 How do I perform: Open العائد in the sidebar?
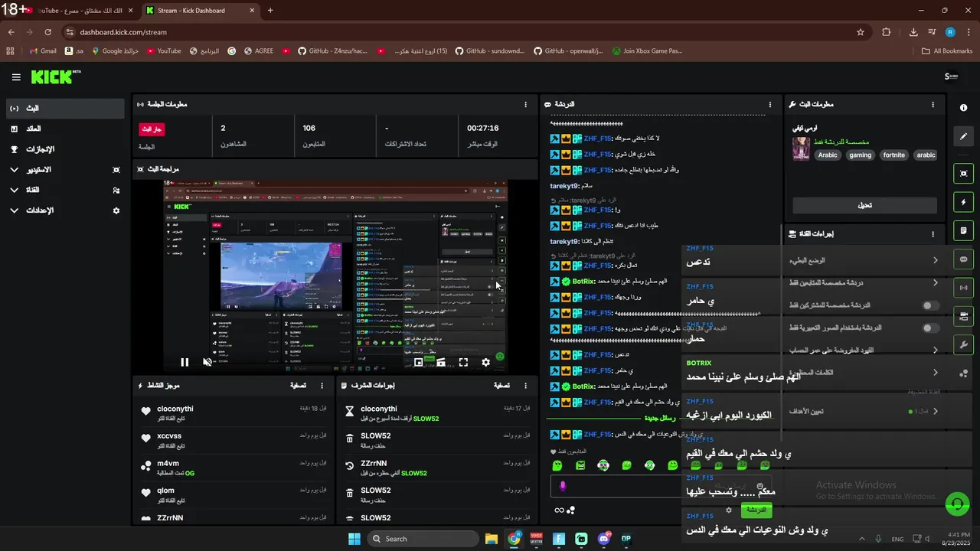[x=65, y=129]
